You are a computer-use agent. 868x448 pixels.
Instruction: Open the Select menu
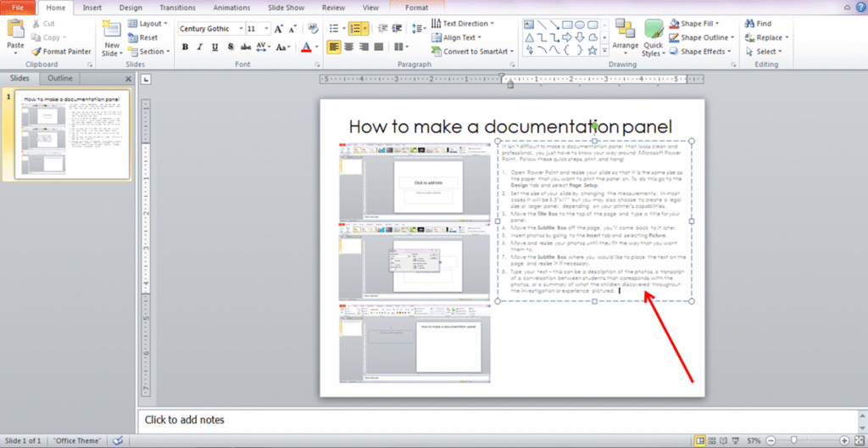(x=764, y=52)
